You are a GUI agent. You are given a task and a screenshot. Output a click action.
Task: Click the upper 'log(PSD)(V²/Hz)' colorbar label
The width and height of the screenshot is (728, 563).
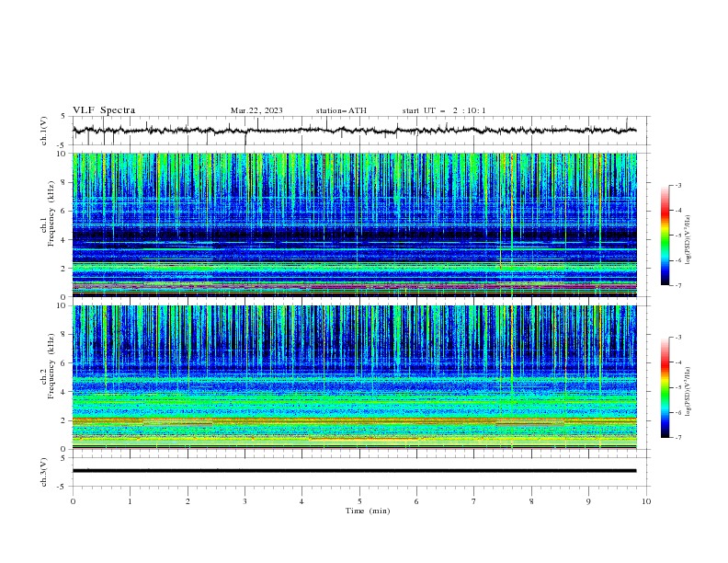pyautogui.click(x=688, y=240)
